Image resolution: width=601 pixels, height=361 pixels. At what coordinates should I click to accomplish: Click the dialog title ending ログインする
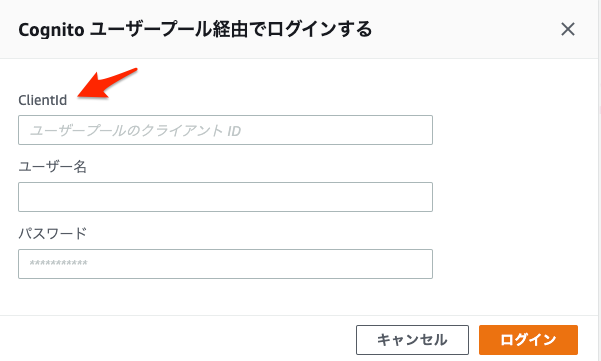point(195,30)
